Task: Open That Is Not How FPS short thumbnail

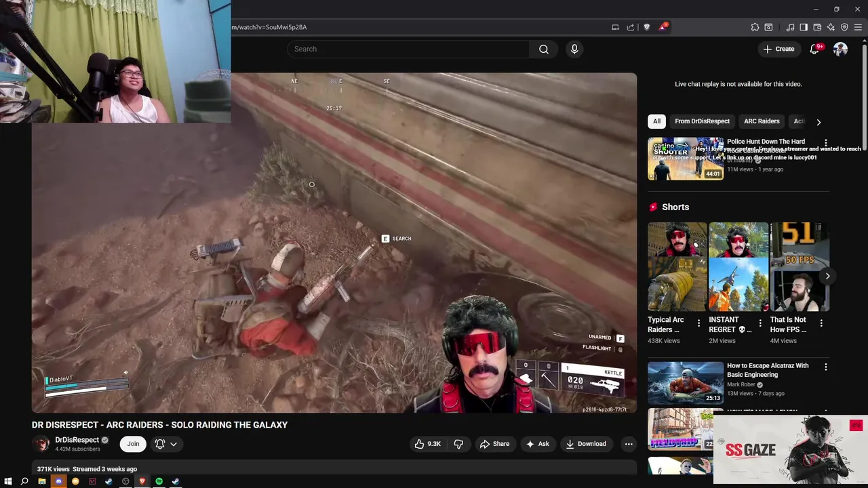Action: (x=800, y=267)
